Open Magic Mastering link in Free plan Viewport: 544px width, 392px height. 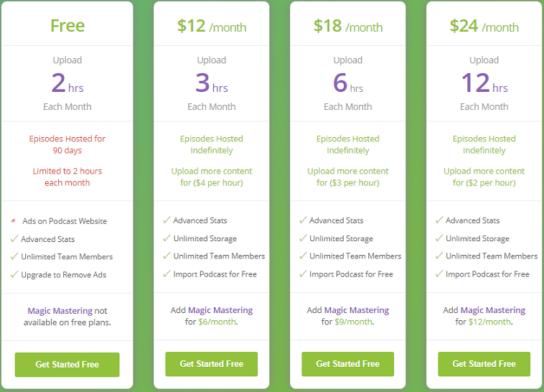point(60,311)
